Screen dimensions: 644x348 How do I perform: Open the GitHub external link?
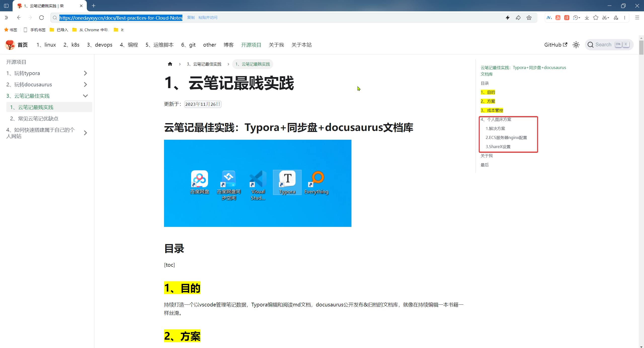pyautogui.click(x=555, y=45)
